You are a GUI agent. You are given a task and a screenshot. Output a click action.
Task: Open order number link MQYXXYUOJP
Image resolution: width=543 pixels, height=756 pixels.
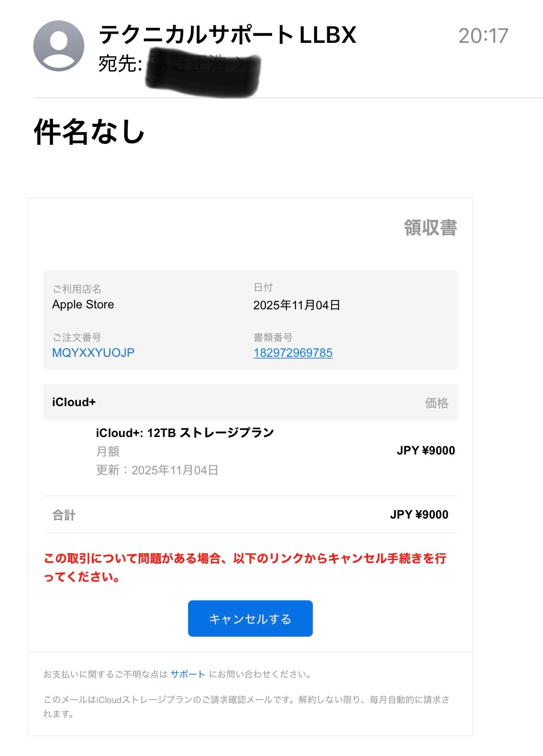(93, 353)
